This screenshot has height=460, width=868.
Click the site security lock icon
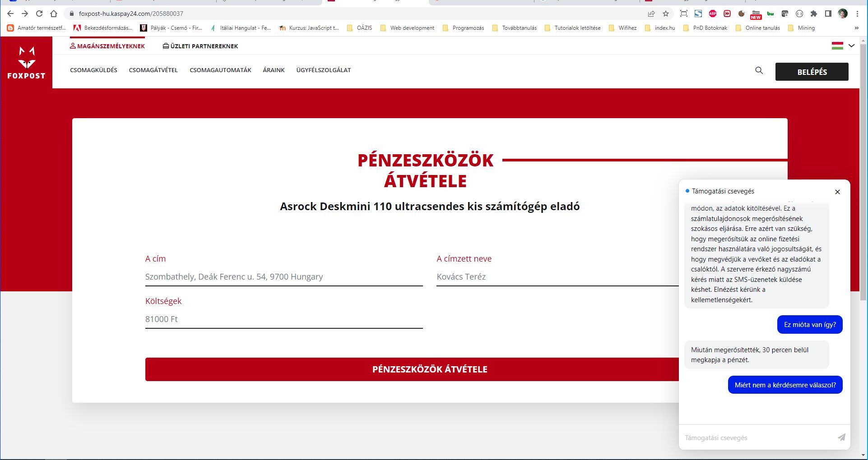pyautogui.click(x=71, y=14)
